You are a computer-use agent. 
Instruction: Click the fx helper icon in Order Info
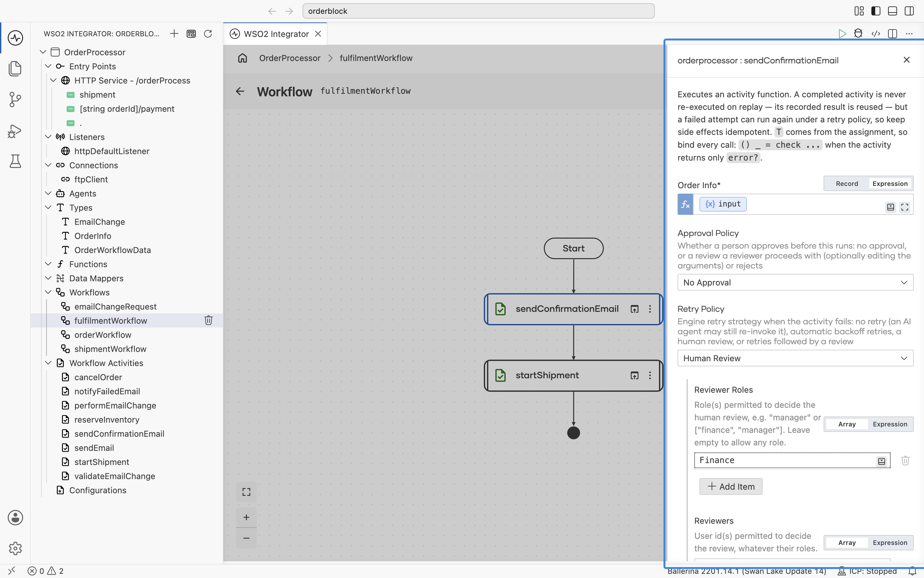pyautogui.click(x=685, y=205)
